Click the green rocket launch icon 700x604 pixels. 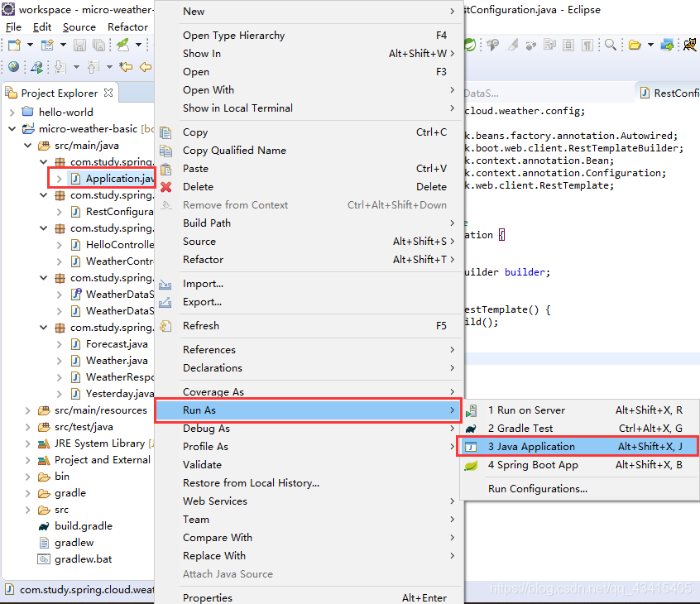coord(122,44)
